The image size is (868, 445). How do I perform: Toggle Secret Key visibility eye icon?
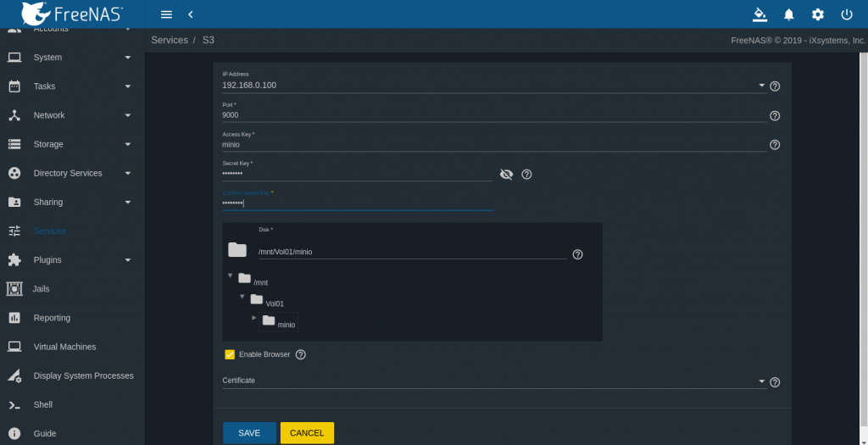coord(506,174)
